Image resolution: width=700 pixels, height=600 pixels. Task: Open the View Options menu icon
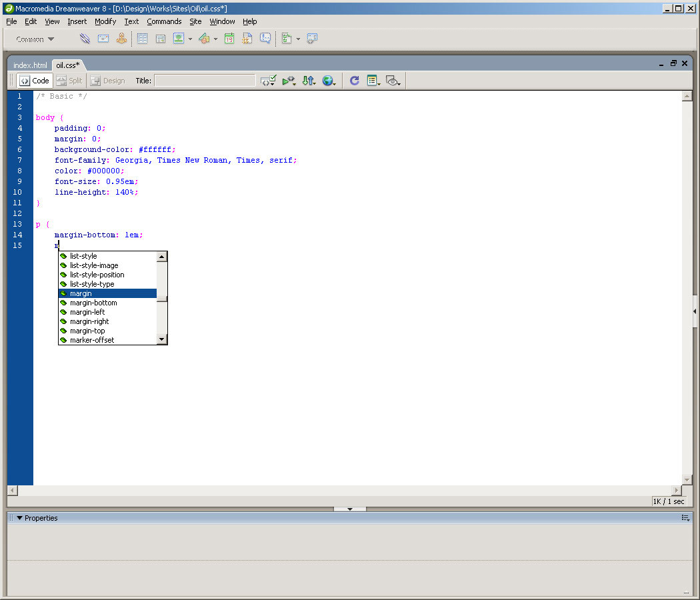(x=373, y=81)
